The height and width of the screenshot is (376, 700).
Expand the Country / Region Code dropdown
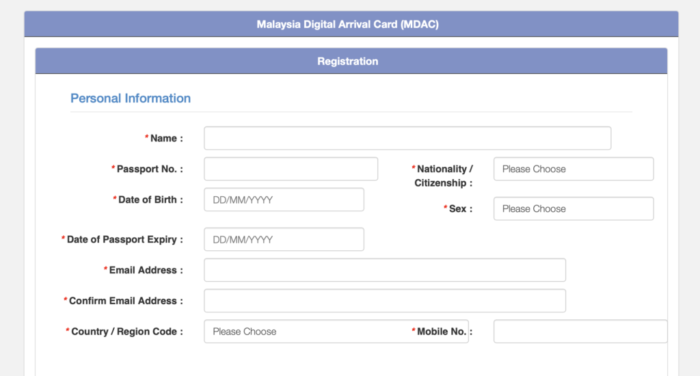click(336, 331)
